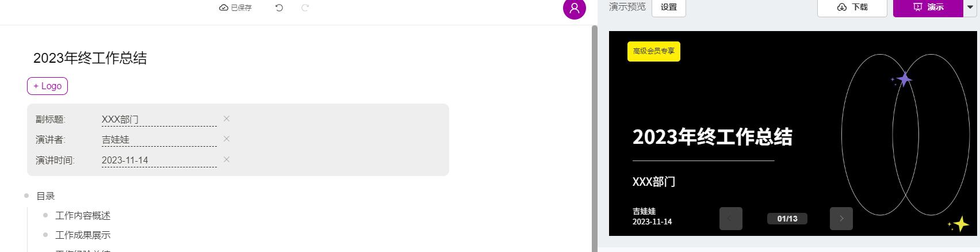This screenshot has width=980, height=252.
Task: Select the 工作内容概述 outline item
Action: (83, 216)
